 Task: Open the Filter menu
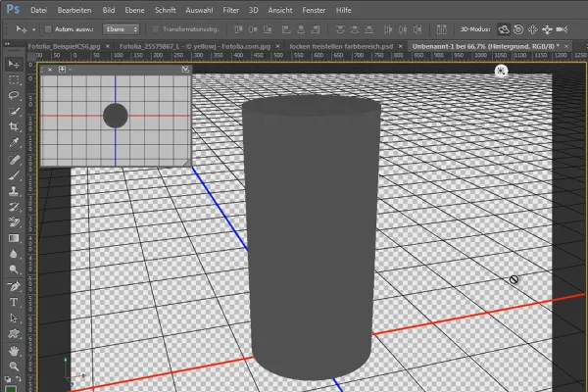point(231,10)
